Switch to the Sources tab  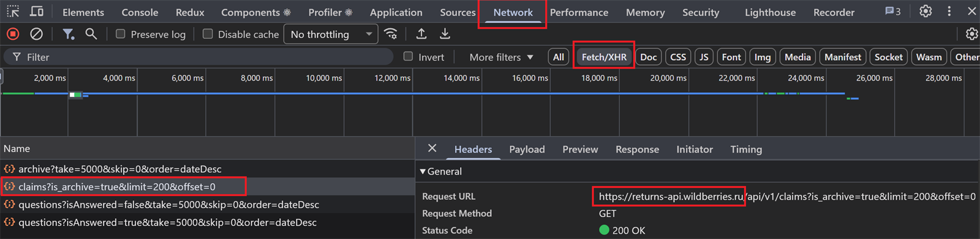coord(458,12)
